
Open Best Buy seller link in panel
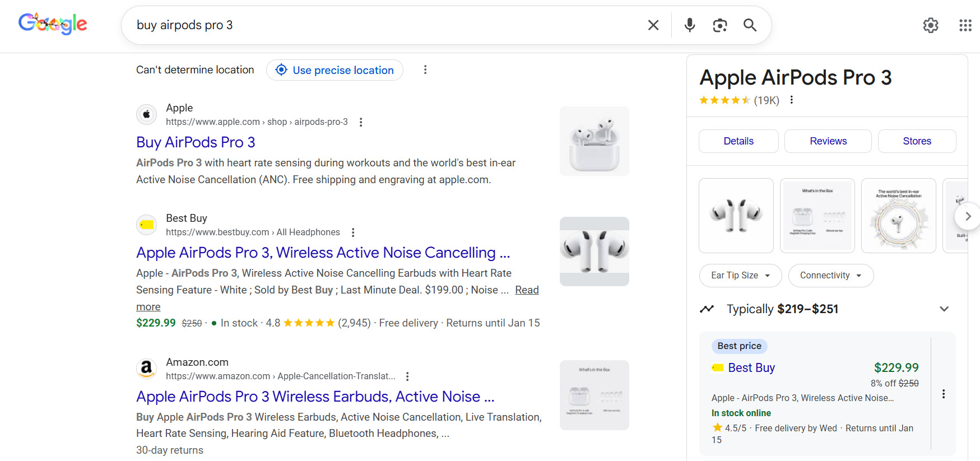point(751,368)
